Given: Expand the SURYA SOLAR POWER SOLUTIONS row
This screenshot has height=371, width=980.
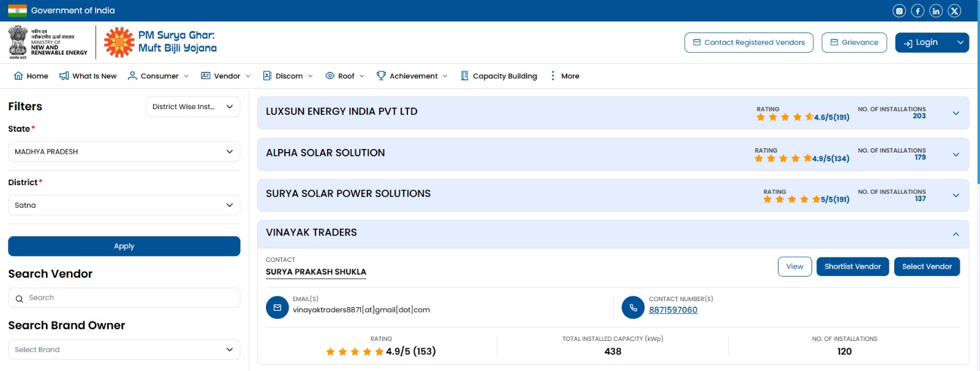Looking at the screenshot, I should pos(956,195).
